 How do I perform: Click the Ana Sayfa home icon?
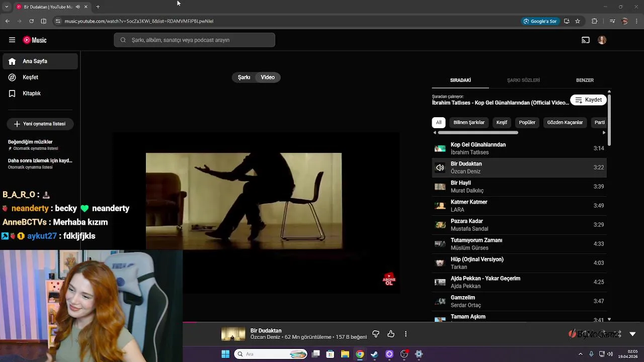[12, 61]
